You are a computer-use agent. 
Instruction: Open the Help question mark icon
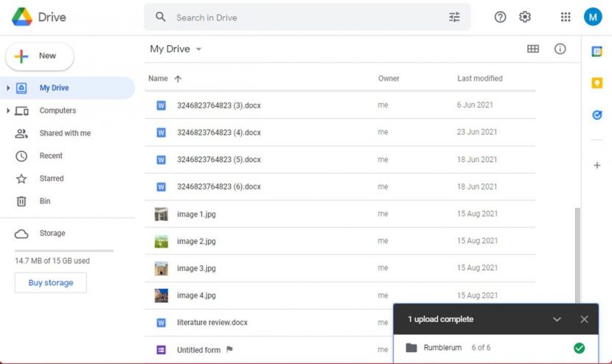(500, 17)
